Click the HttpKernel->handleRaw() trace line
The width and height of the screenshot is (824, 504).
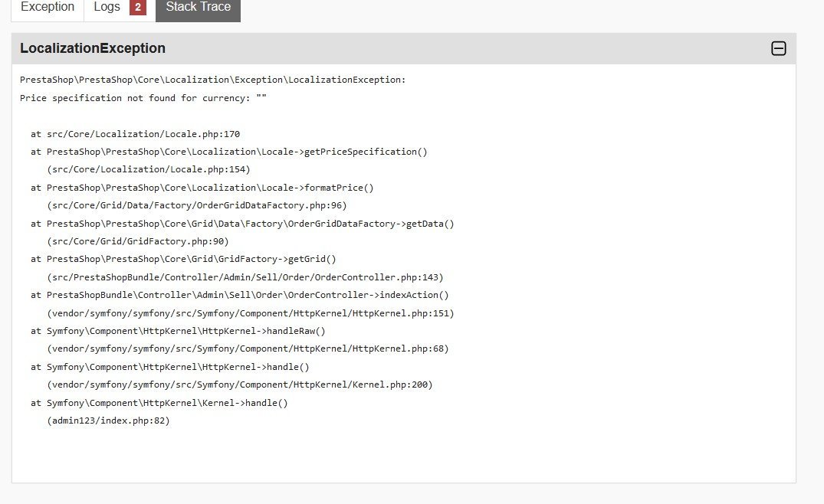pos(178,331)
